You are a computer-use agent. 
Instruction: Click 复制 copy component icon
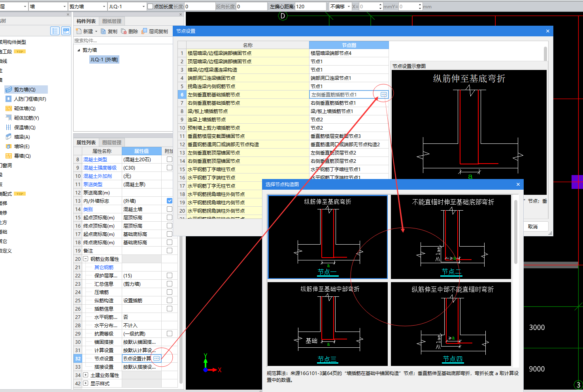coord(104,32)
